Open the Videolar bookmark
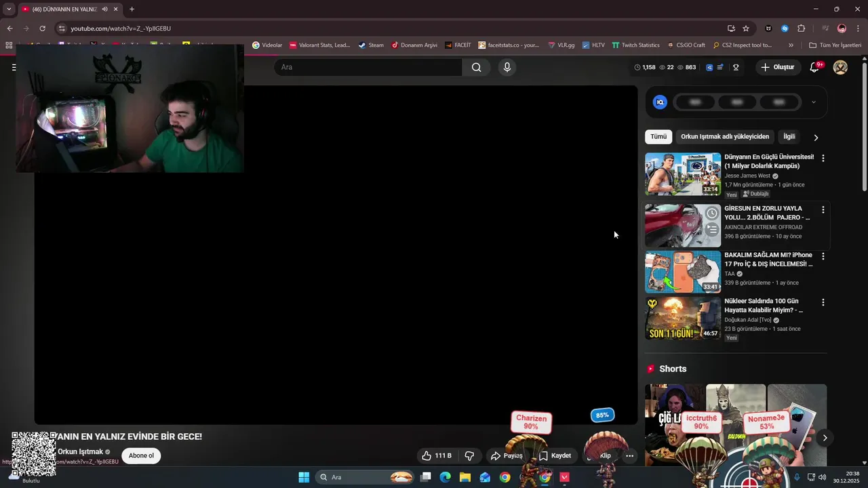The image size is (868, 488). [267, 45]
